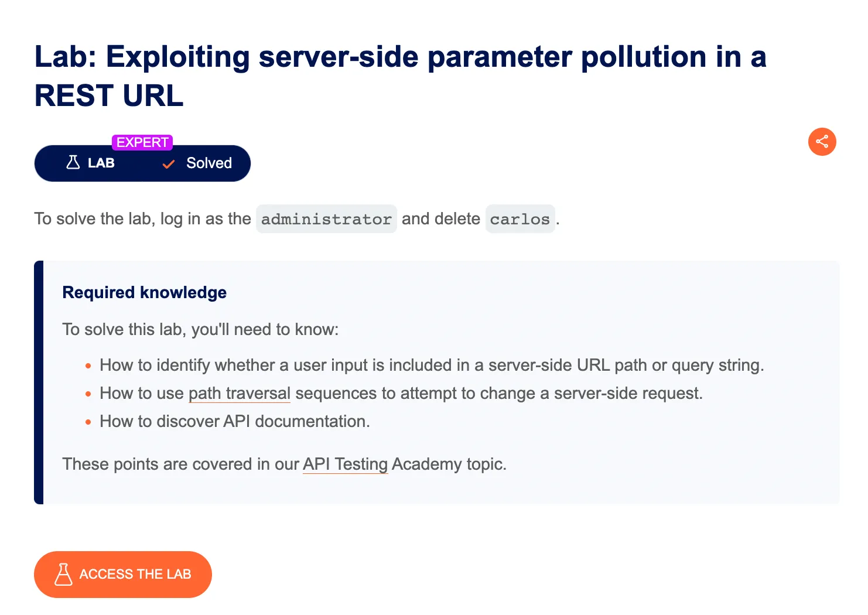The image size is (868, 615).
Task: Click the Solved status label
Action: [209, 163]
